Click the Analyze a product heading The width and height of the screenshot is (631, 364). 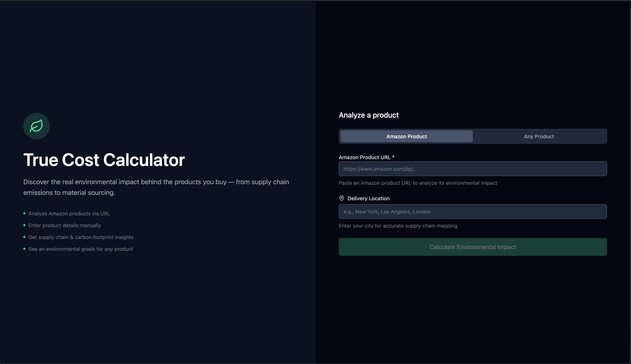coord(368,115)
